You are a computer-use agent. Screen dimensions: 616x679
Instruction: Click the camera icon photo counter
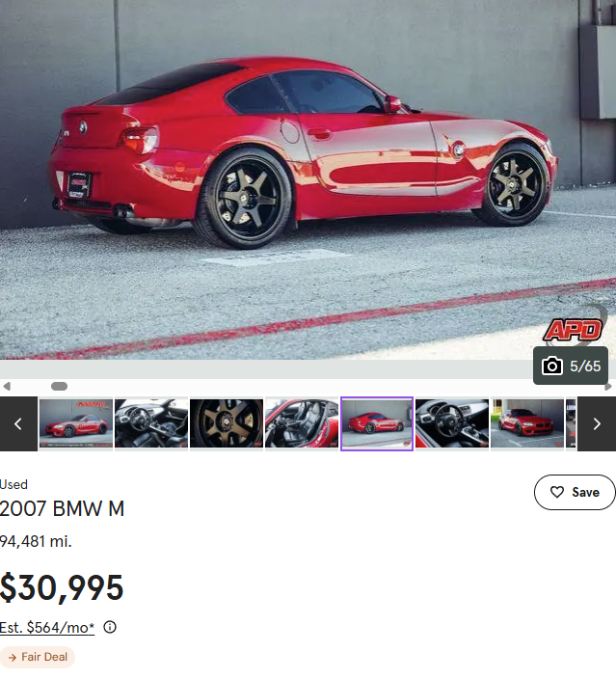(x=570, y=366)
